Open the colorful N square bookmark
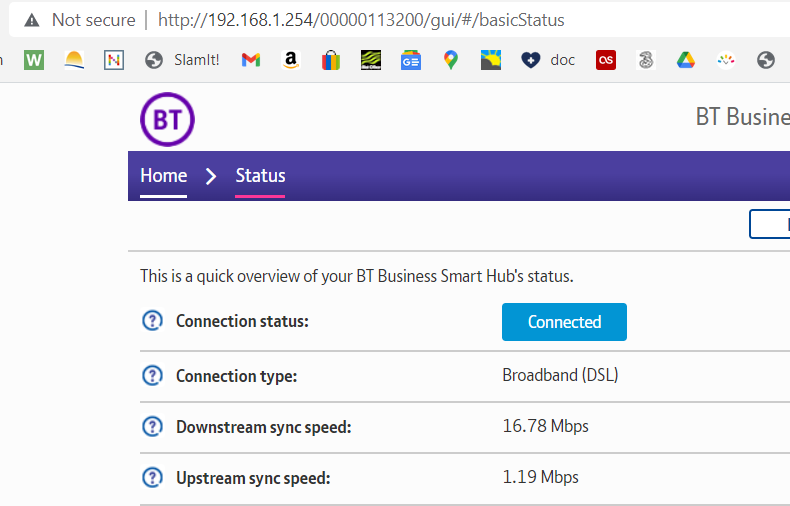This screenshot has height=506, width=790. [114, 60]
